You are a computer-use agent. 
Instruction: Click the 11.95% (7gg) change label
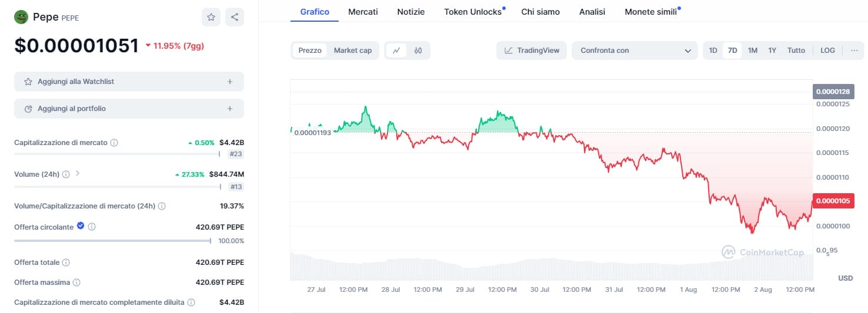tap(175, 46)
